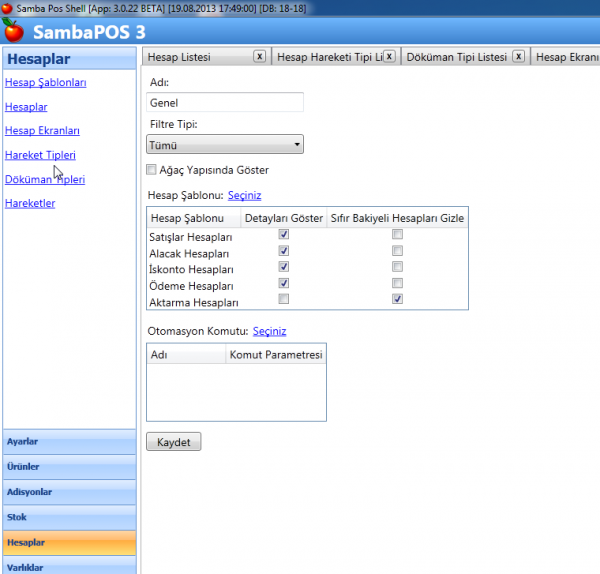Enable Detayları Göster for Aktarma Hesapları

284,299
